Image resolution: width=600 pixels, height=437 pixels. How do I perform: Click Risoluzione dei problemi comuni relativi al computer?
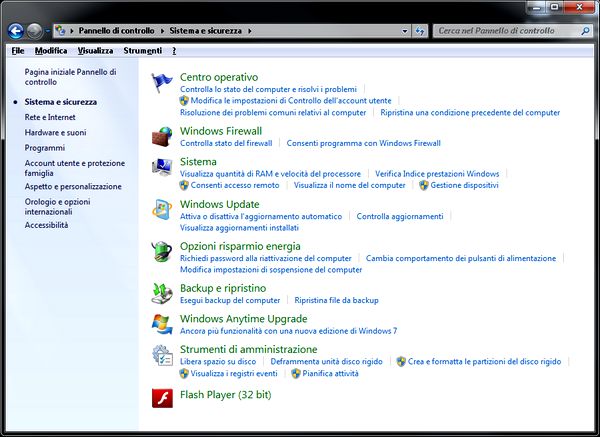[x=273, y=113]
